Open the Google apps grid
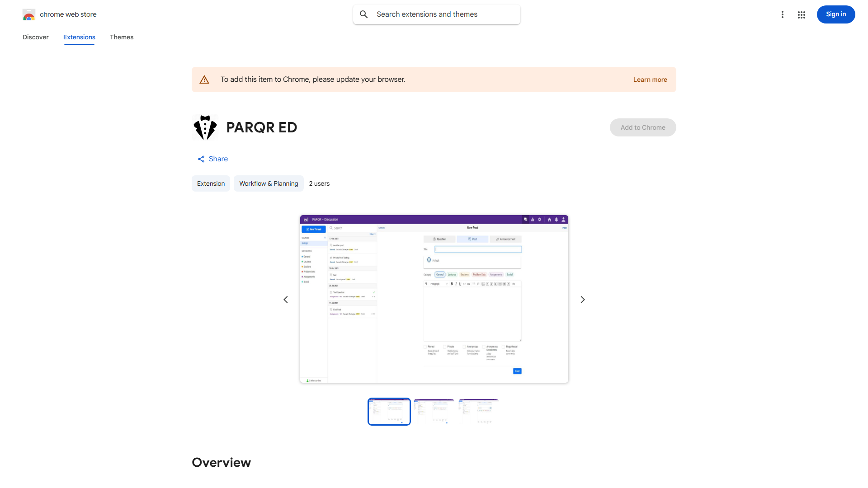868x488 pixels. pyautogui.click(x=802, y=14)
